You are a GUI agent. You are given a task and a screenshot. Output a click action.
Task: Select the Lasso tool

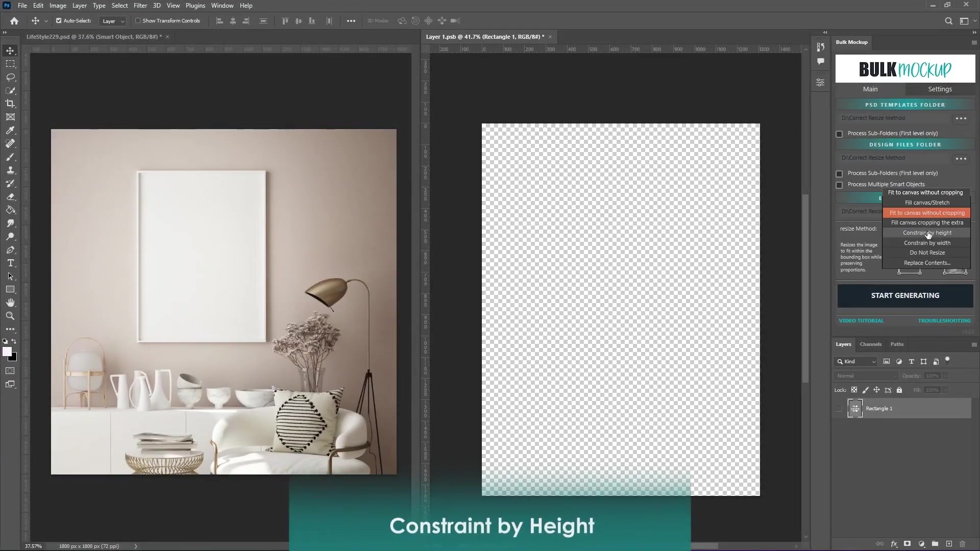[x=10, y=77]
